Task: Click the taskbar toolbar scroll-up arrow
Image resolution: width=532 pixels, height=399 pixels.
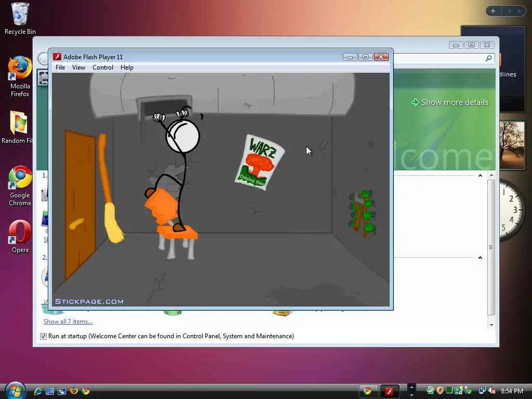Action: (x=411, y=387)
